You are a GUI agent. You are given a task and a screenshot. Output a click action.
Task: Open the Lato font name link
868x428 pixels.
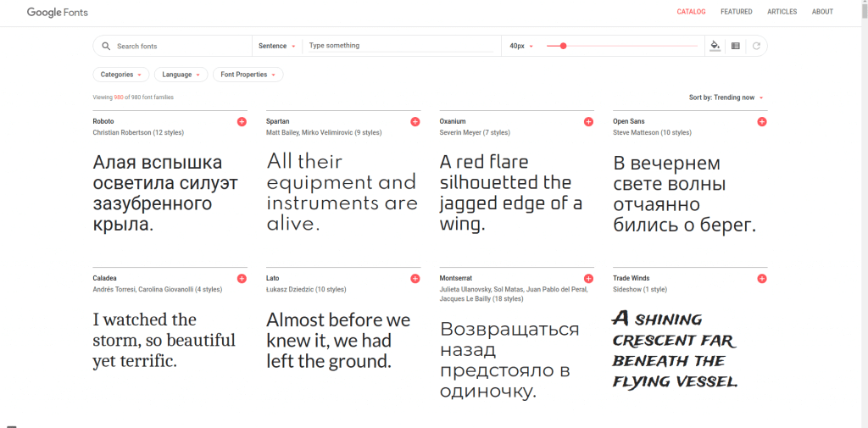[272, 278]
